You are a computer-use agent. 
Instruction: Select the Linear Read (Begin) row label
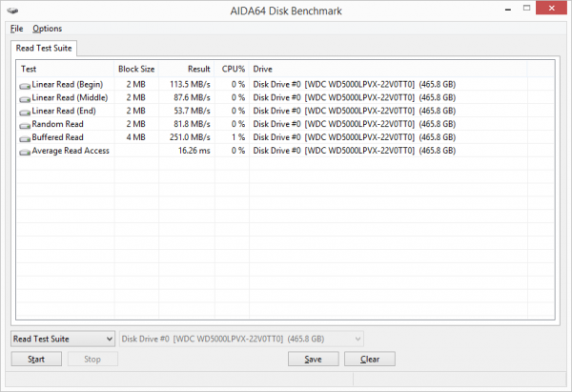click(x=68, y=84)
